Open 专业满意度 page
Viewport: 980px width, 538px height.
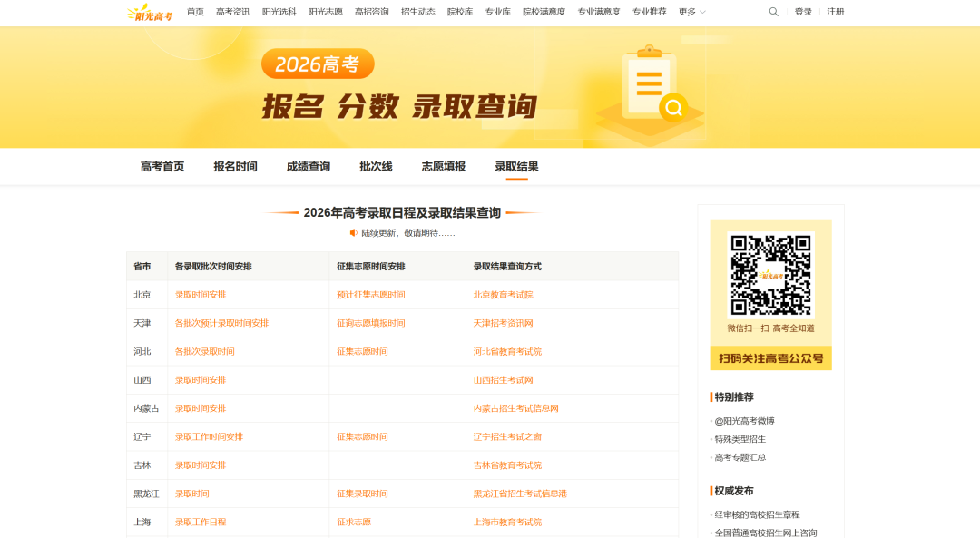599,12
